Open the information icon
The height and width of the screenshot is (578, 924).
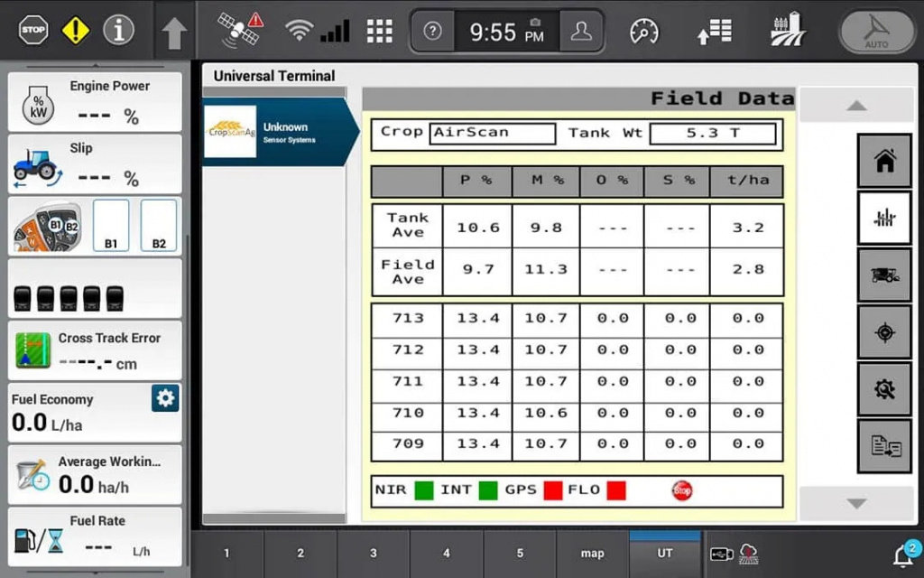point(118,30)
